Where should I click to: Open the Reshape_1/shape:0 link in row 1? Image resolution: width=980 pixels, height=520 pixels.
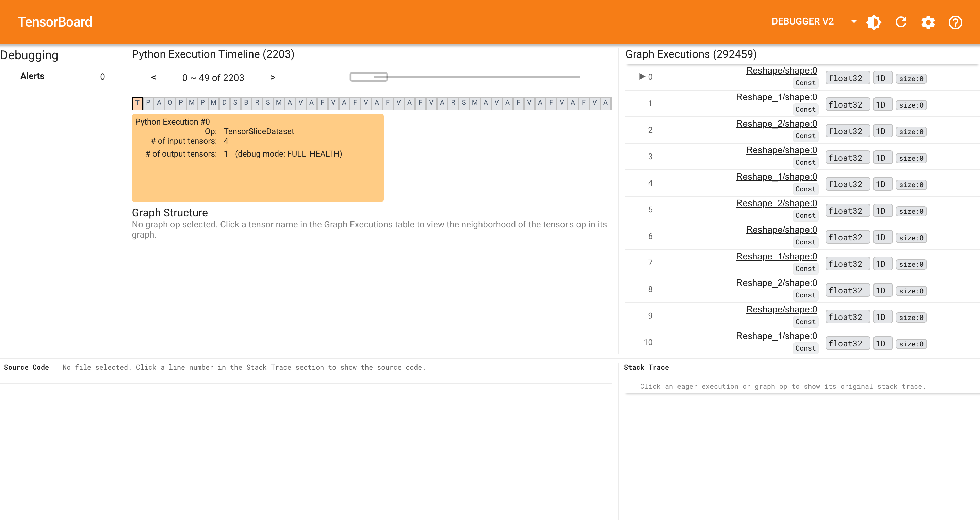coord(777,97)
